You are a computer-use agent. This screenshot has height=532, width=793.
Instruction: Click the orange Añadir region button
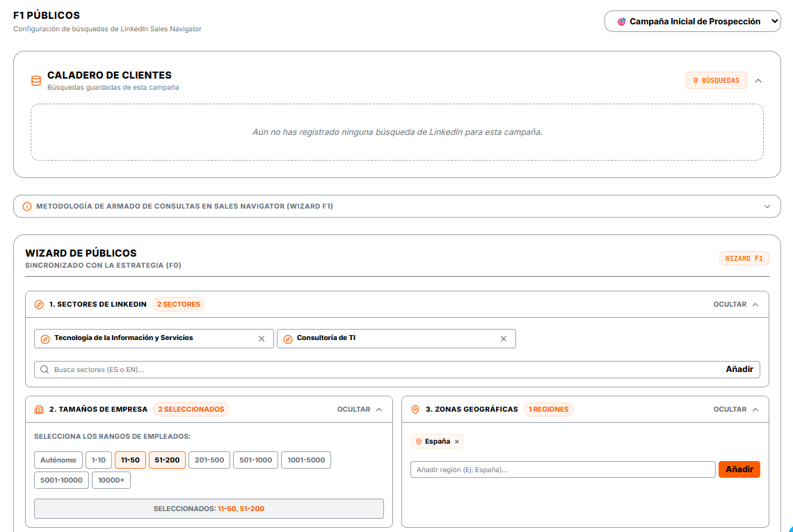point(739,469)
